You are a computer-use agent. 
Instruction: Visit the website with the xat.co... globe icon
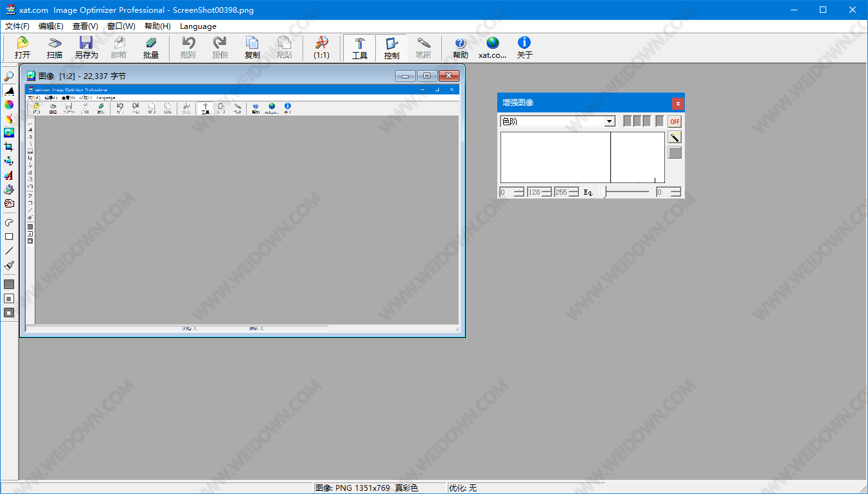(493, 48)
